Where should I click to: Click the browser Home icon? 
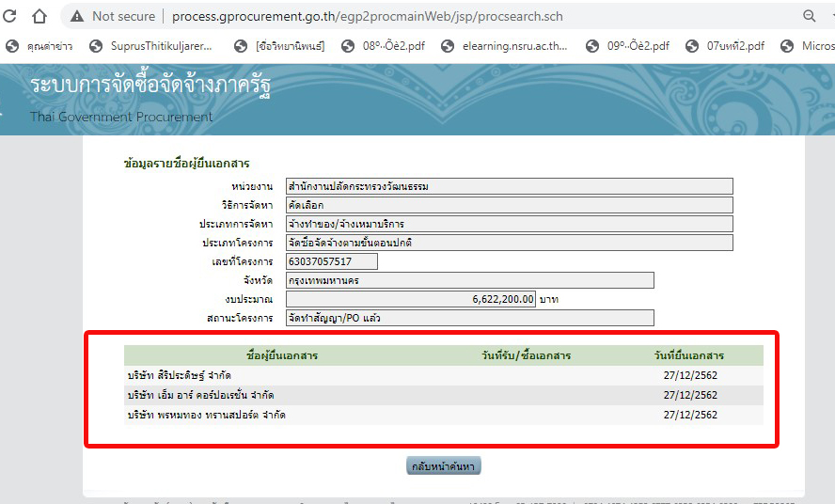pos(39,16)
